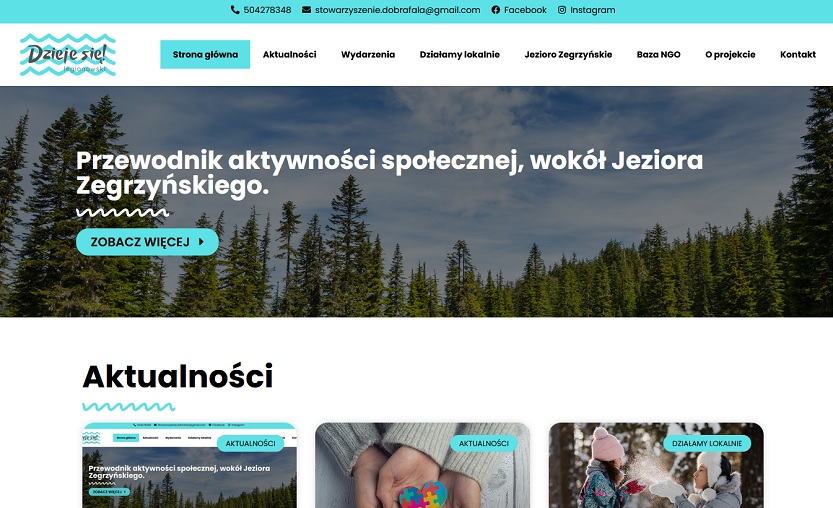This screenshot has height=508, width=833.
Task: Click the Instagram logo icon
Action: 562,10
